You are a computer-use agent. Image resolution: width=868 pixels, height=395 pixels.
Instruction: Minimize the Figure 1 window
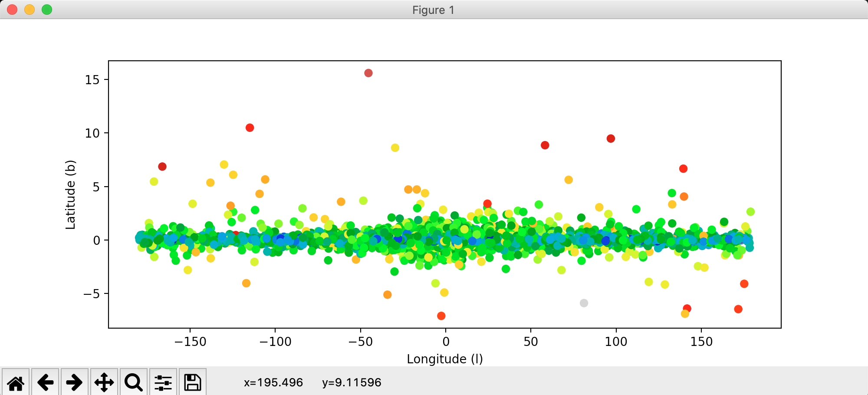coord(30,10)
